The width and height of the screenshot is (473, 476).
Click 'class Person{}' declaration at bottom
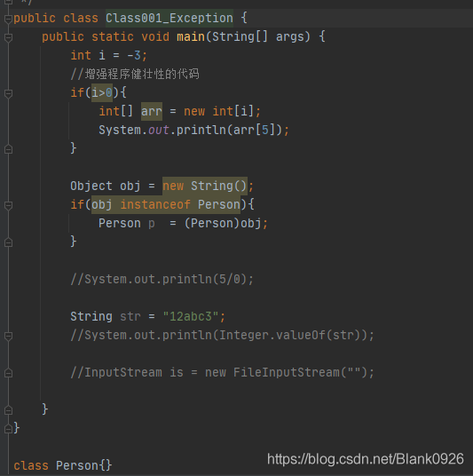click(x=63, y=465)
